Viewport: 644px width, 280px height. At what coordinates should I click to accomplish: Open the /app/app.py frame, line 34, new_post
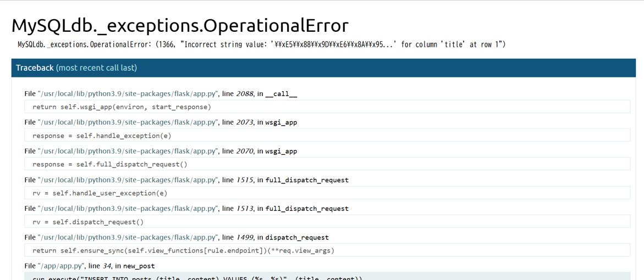[x=90, y=266]
